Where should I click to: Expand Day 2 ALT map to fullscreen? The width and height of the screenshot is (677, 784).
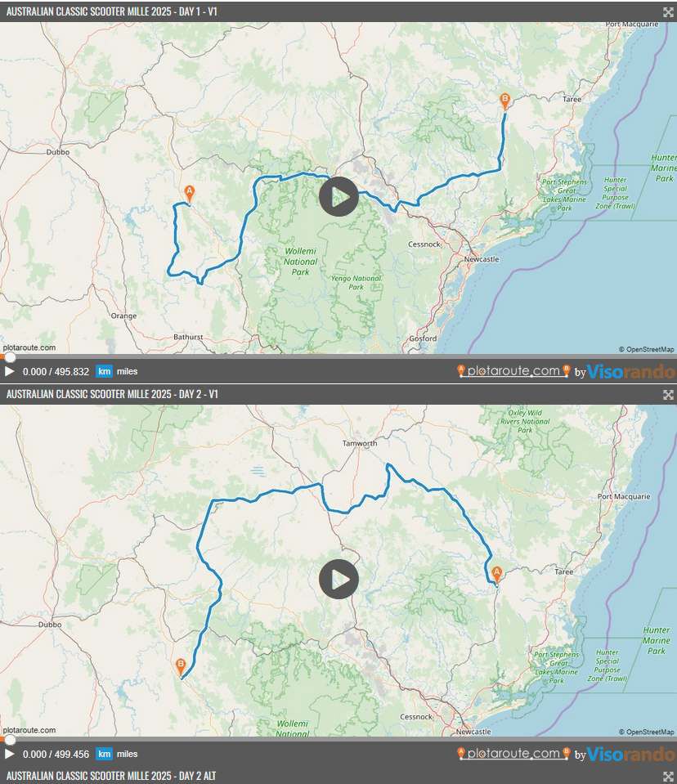667,775
